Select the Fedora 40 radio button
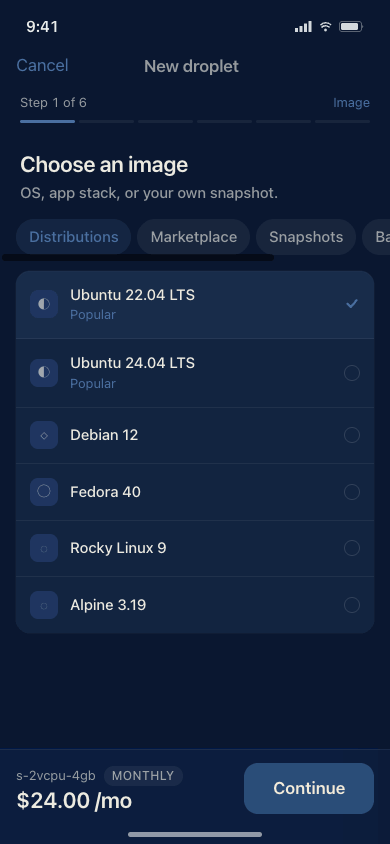 click(x=352, y=491)
